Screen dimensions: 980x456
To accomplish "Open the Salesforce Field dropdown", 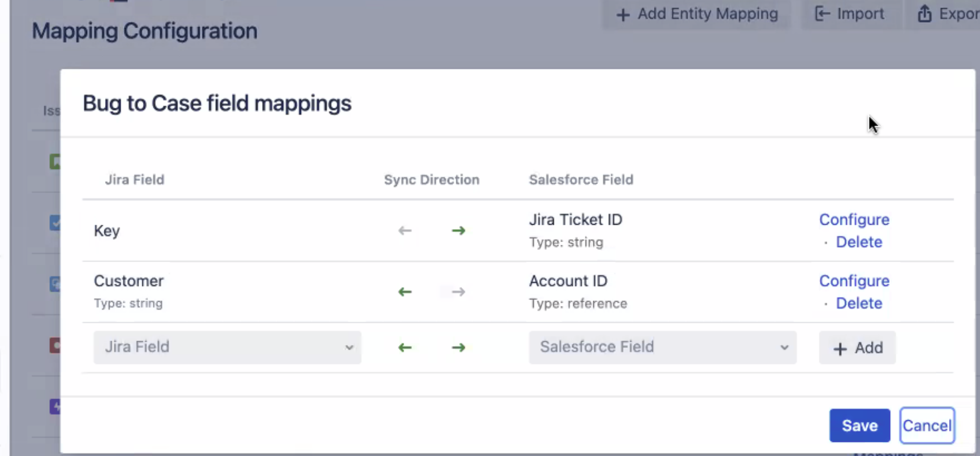I will click(663, 348).
